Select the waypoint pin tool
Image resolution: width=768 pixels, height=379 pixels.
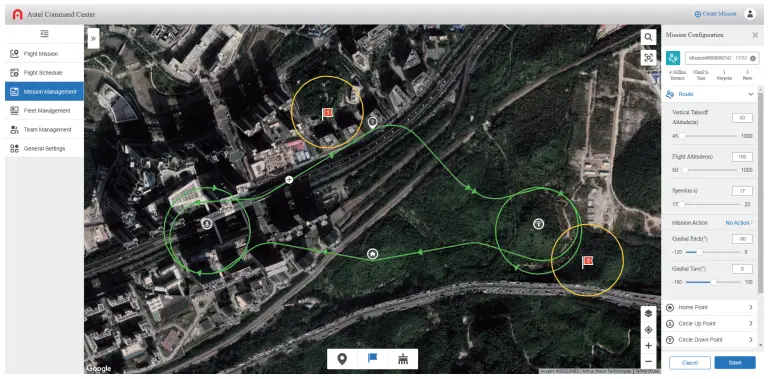[342, 359]
